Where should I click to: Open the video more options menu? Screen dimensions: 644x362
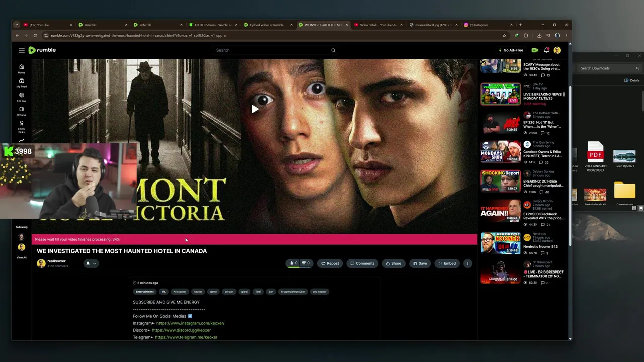point(467,263)
